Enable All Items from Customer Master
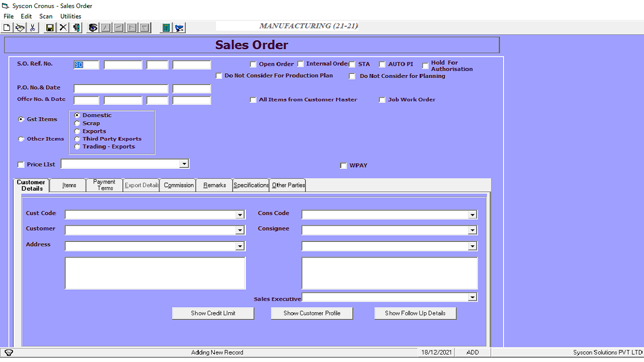The width and height of the screenshot is (644, 362). [253, 100]
